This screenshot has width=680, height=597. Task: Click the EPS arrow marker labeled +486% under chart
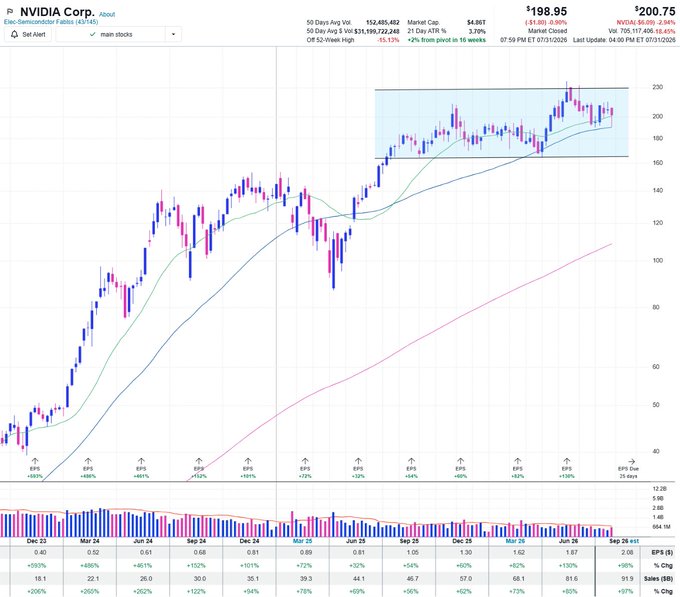click(88, 468)
